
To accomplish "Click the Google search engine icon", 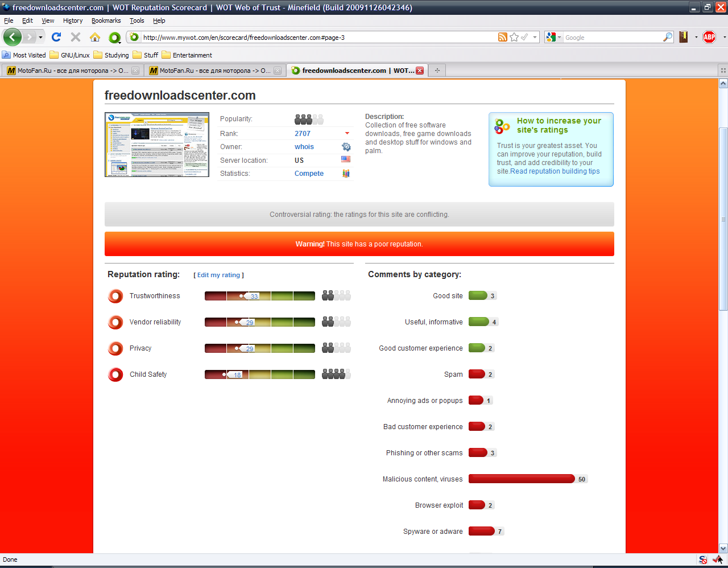I will pyautogui.click(x=551, y=37).
